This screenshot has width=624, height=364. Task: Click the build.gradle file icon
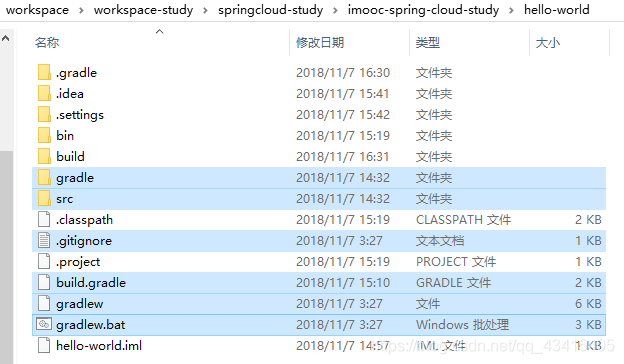pos(44,282)
